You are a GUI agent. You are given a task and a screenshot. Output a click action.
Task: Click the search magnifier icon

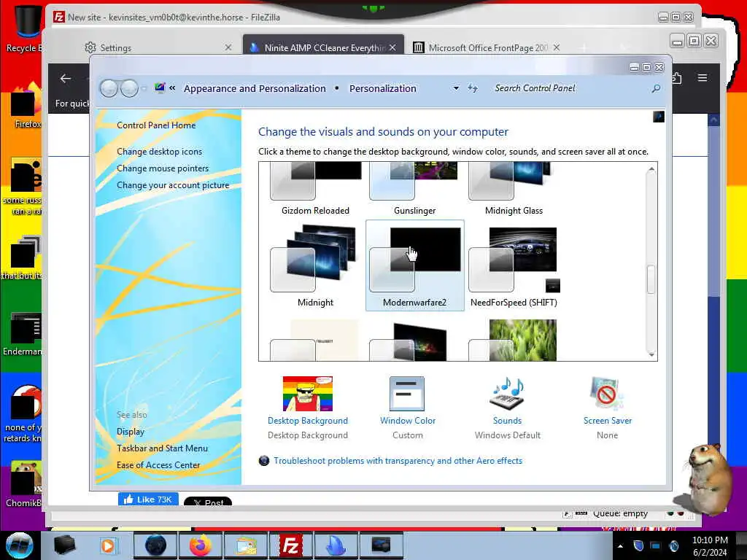[656, 88]
